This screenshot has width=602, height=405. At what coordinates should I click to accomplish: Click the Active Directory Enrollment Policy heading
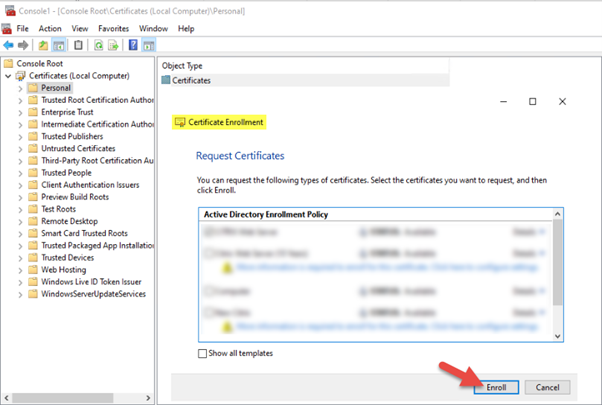point(266,214)
